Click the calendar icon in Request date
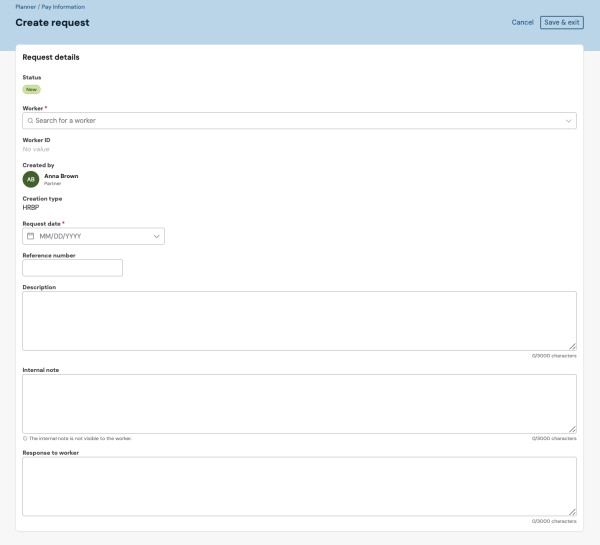 30,237
